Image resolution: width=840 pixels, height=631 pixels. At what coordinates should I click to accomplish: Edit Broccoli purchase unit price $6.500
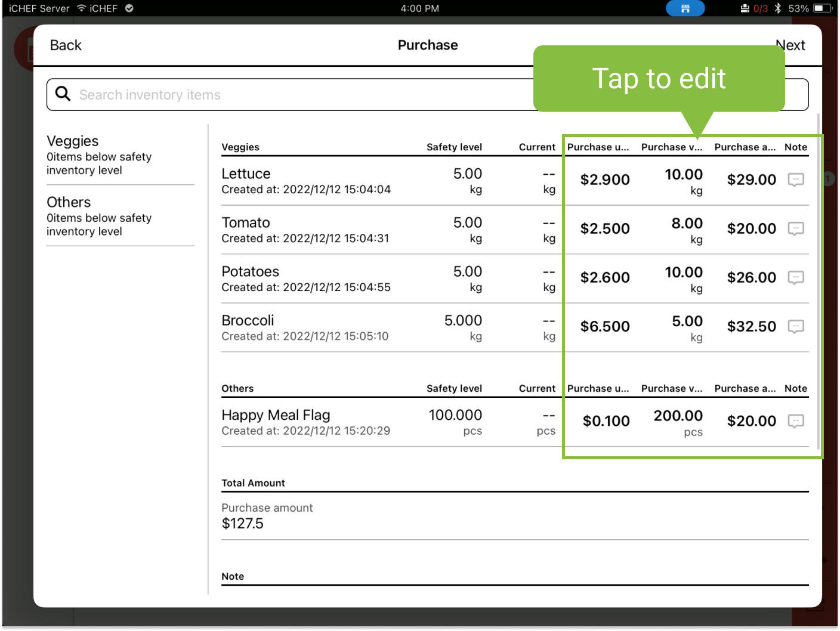point(604,326)
